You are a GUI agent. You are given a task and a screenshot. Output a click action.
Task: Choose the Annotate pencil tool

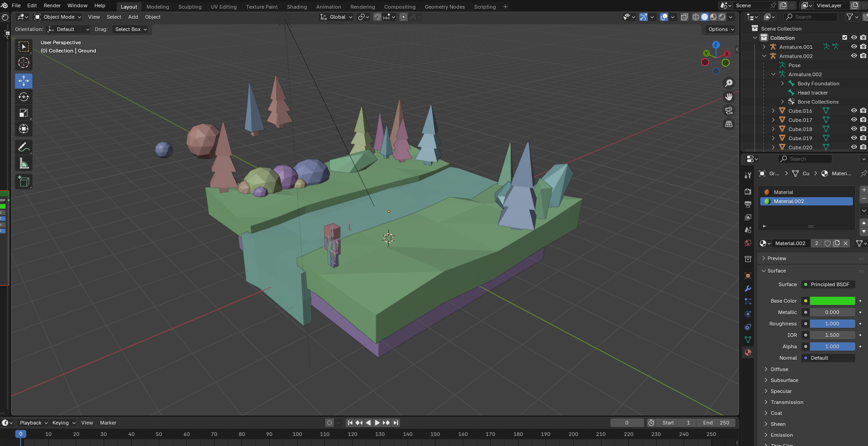(x=24, y=147)
